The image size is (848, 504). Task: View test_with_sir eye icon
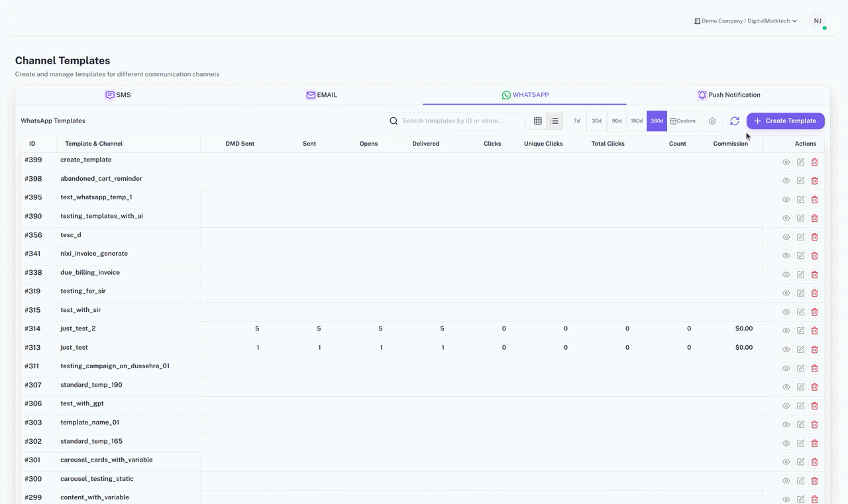[x=786, y=312]
